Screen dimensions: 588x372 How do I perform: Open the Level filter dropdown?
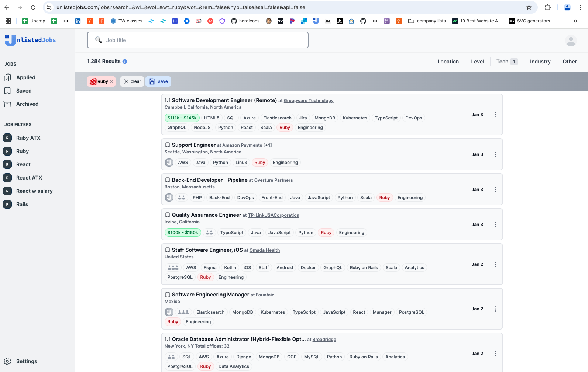(x=478, y=62)
